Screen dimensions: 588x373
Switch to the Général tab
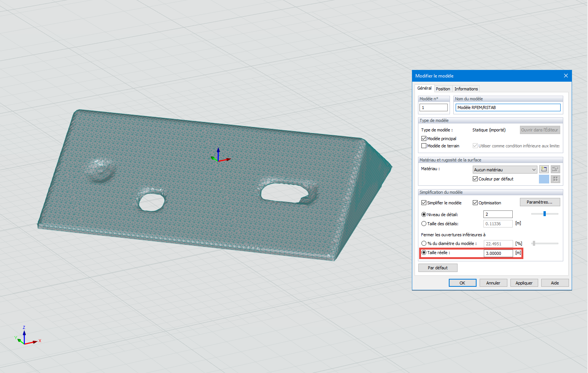424,88
